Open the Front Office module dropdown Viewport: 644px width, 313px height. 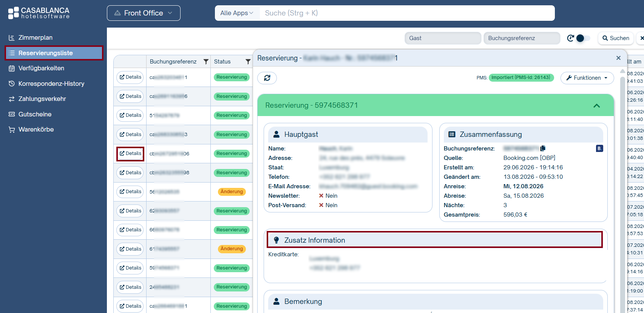[144, 13]
